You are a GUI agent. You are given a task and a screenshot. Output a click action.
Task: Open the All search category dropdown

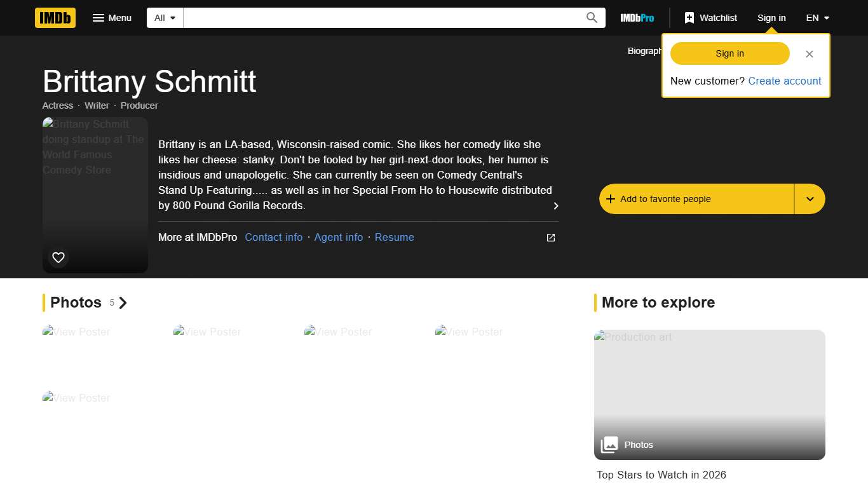coord(164,18)
